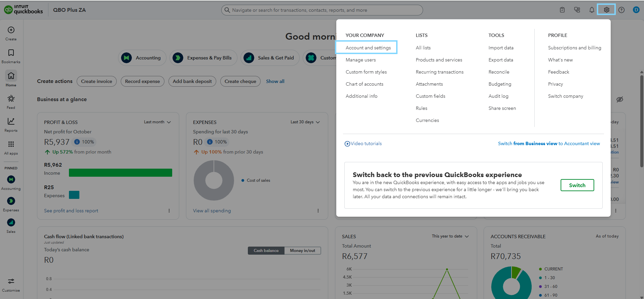Click the green Switch button
This screenshot has width=644, height=299.
click(x=577, y=185)
